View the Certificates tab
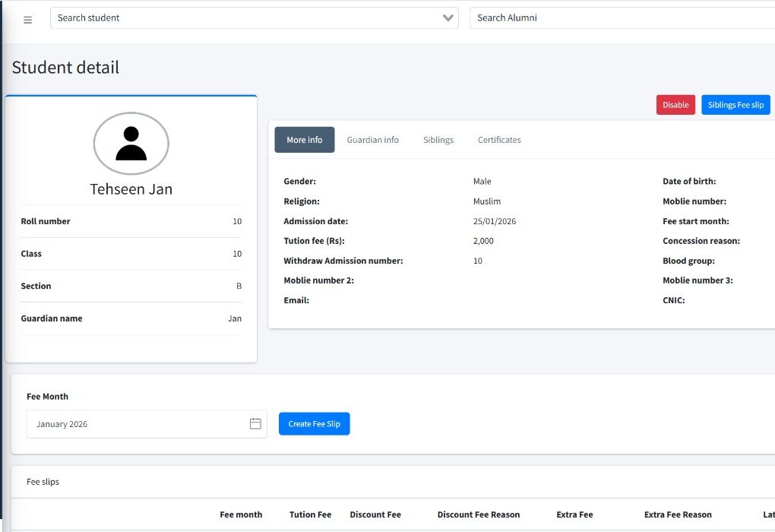Screen dimensions: 775x532 499,140
